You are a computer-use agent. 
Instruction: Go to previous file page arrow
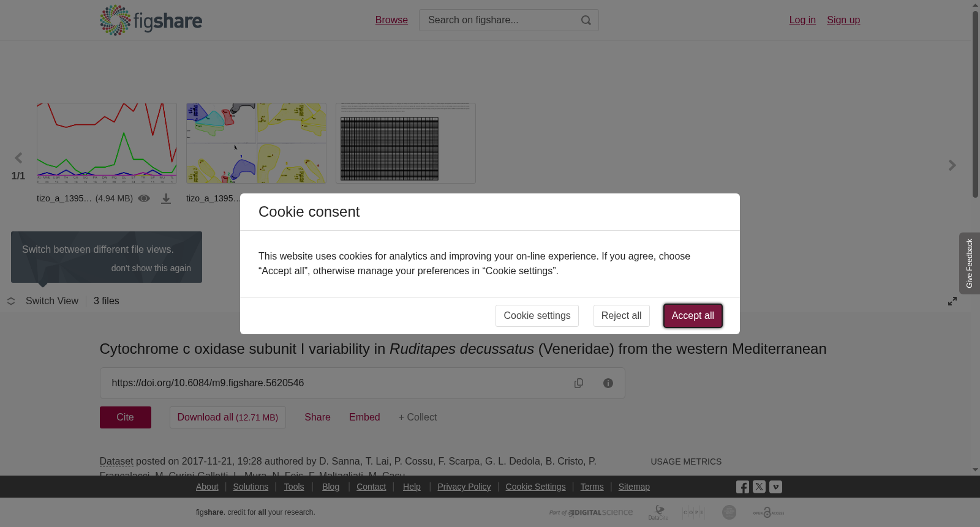(x=18, y=159)
